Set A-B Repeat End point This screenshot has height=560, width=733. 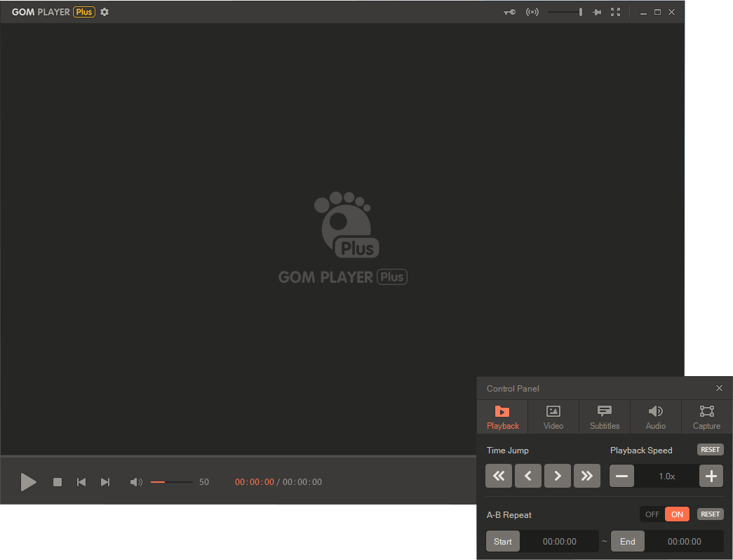pyautogui.click(x=627, y=541)
